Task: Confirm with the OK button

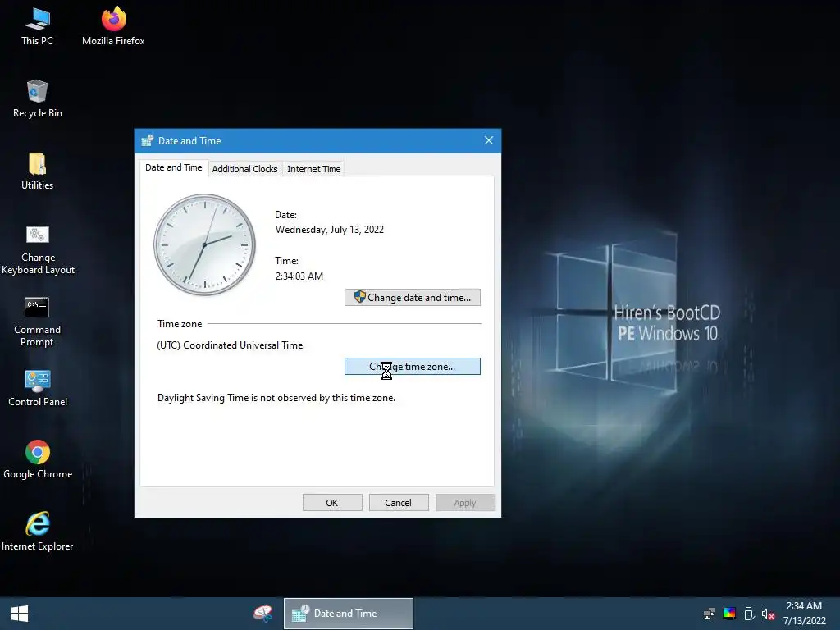Action: coord(332,503)
